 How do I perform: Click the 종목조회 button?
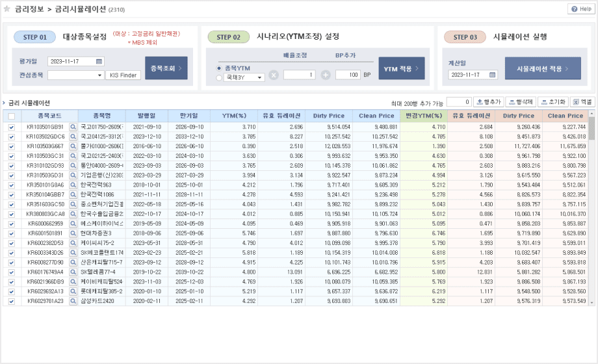pyautogui.click(x=166, y=68)
